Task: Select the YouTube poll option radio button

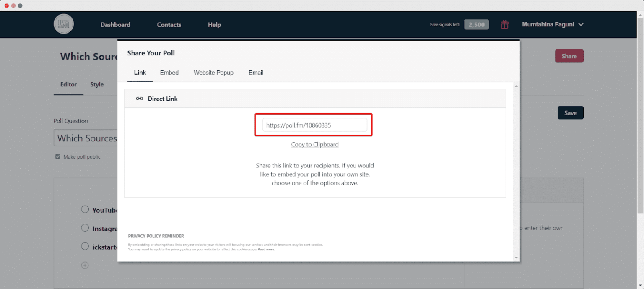Action: [x=85, y=209]
